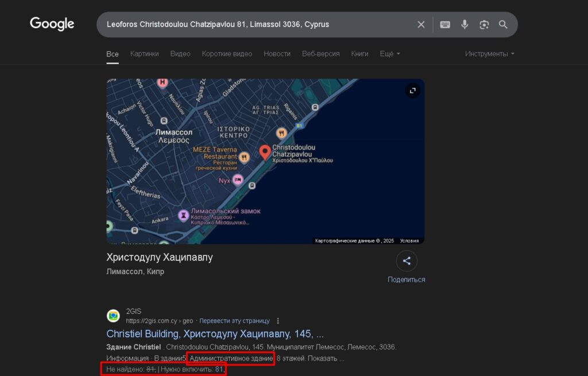Open Google Lens image search icon

(483, 25)
